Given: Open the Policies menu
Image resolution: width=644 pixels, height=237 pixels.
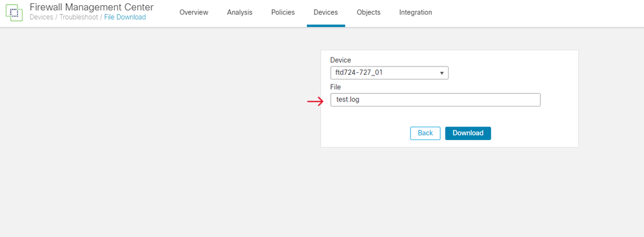Looking at the screenshot, I should coord(283,12).
